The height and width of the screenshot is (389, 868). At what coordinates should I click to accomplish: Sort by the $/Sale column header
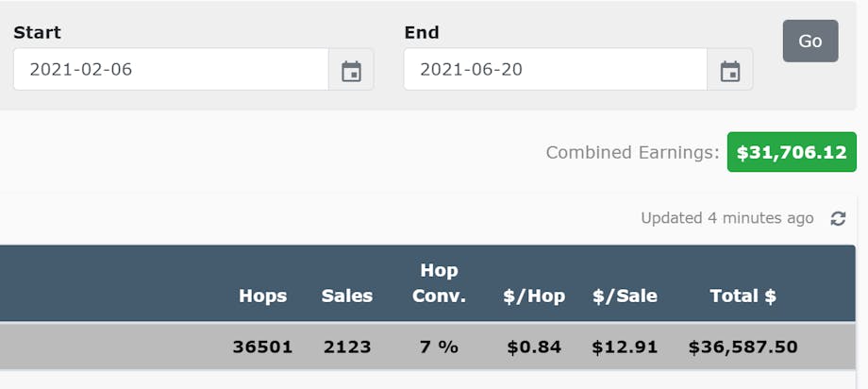pos(625,296)
